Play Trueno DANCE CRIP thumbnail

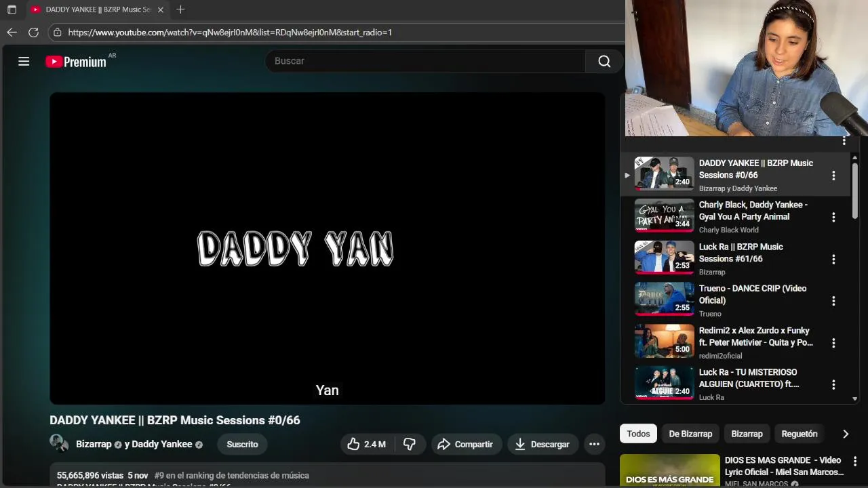coord(664,299)
